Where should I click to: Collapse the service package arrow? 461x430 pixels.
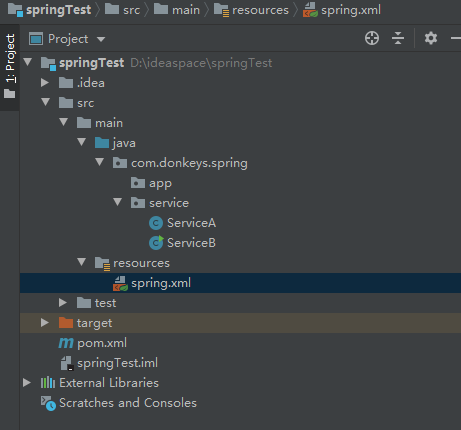pyautogui.click(x=118, y=202)
